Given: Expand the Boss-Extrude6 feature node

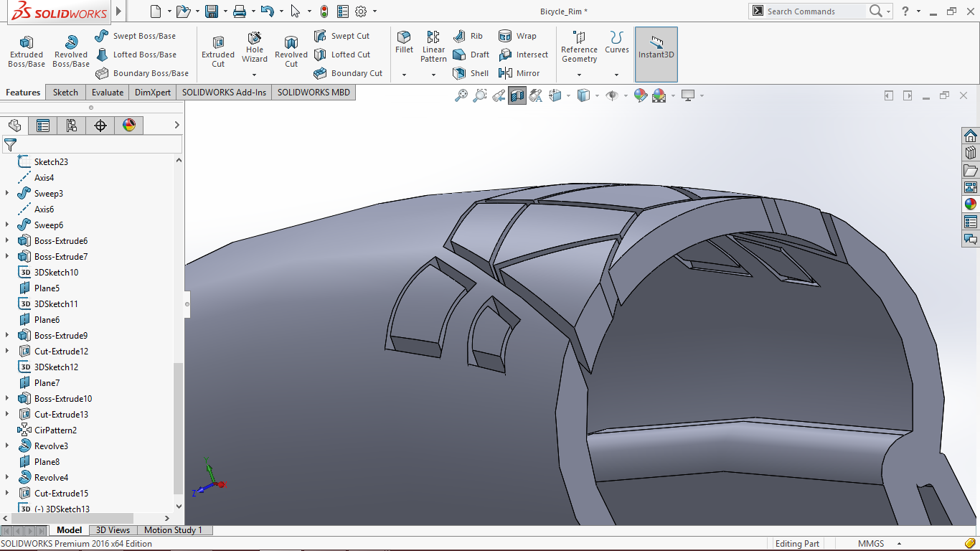Looking at the screenshot, I should pyautogui.click(x=7, y=241).
